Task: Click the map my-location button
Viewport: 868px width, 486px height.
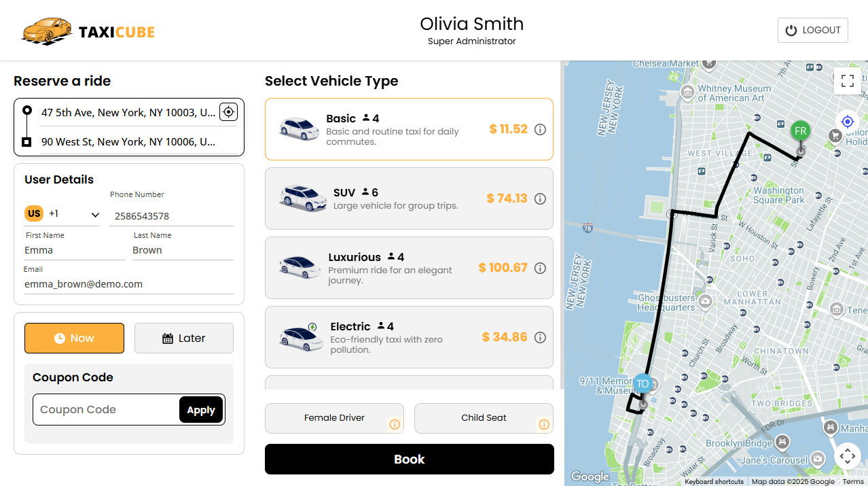Action: coord(847,122)
